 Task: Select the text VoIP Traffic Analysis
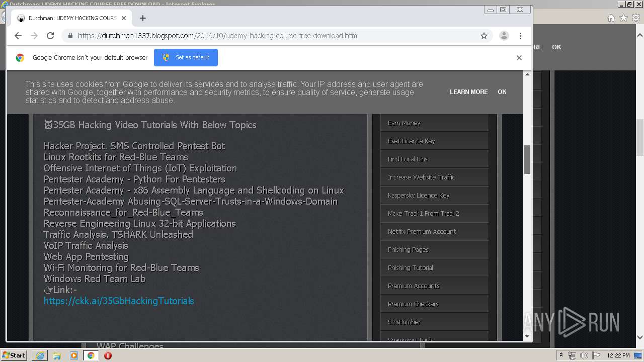click(86, 245)
